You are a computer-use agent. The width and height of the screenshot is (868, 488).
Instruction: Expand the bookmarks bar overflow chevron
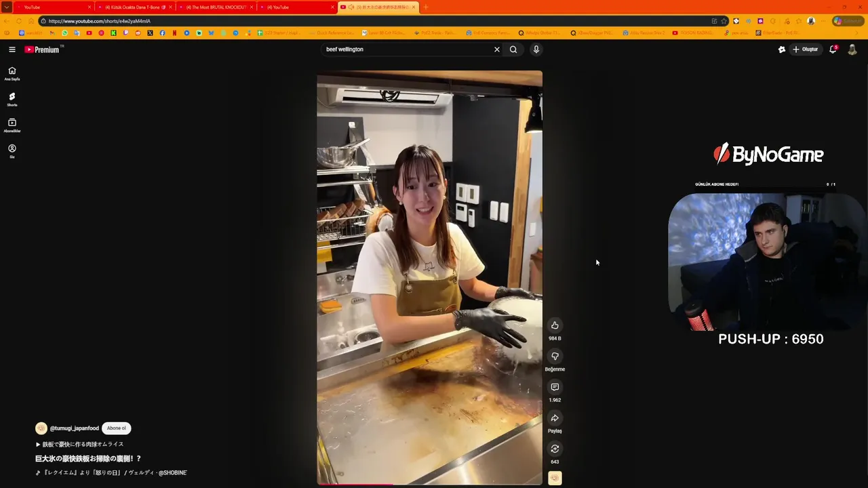856,33
